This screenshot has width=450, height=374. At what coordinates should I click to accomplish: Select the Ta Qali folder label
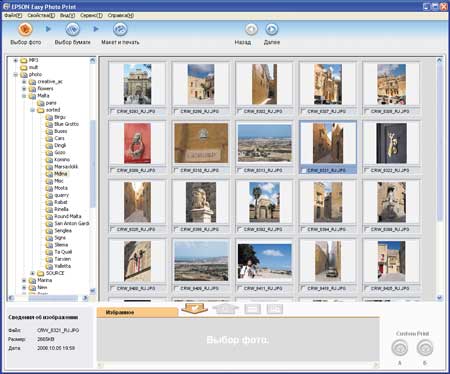click(63, 252)
